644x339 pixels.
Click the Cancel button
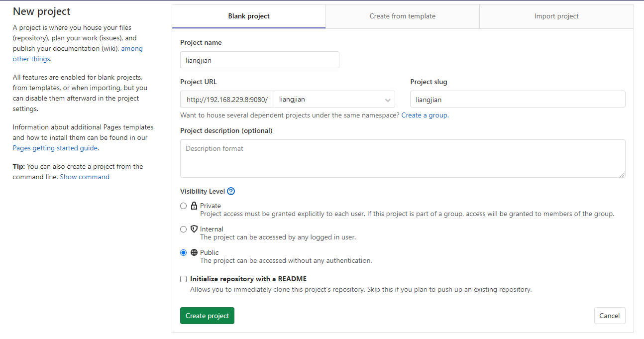609,316
